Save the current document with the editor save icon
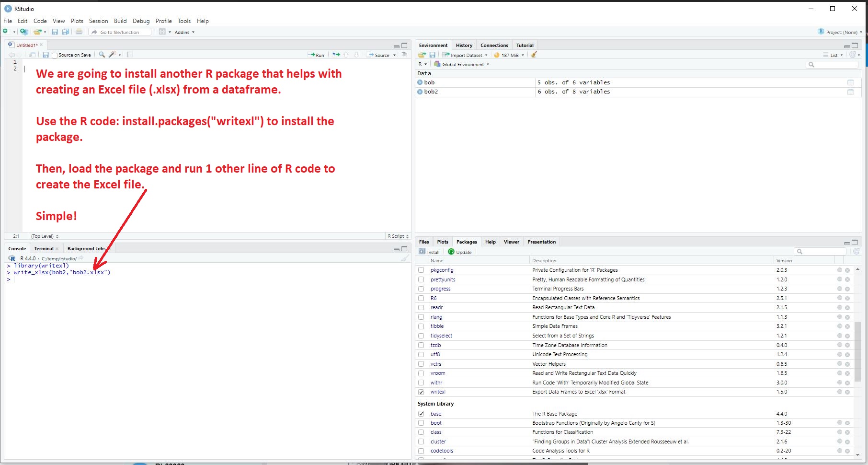Image resolution: width=868 pixels, height=465 pixels. click(x=46, y=55)
